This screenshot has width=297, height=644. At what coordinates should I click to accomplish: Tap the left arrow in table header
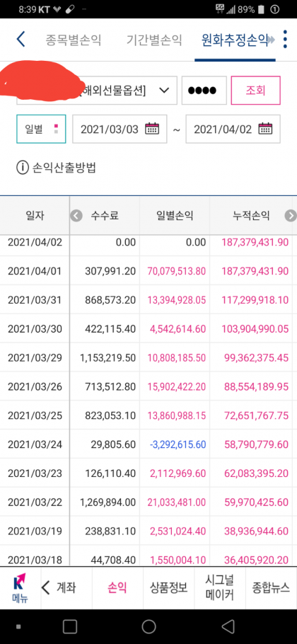click(x=76, y=216)
